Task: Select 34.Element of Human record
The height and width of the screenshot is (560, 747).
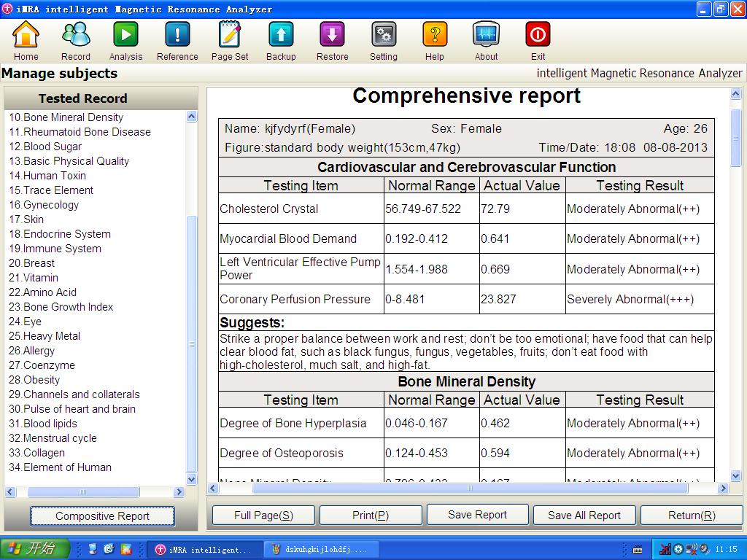Action: click(x=60, y=467)
